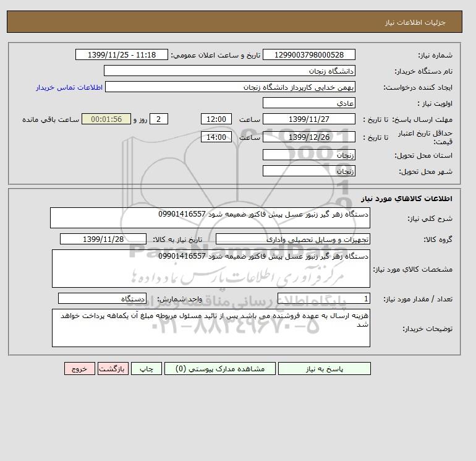Click the توضیحات خریدار notes text area
The width and height of the screenshot is (476, 461).
(x=211, y=328)
